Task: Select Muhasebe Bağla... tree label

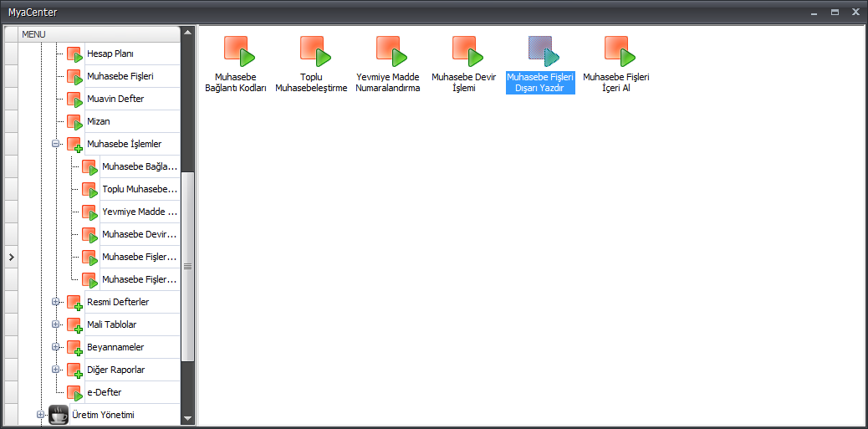Action: [x=140, y=166]
